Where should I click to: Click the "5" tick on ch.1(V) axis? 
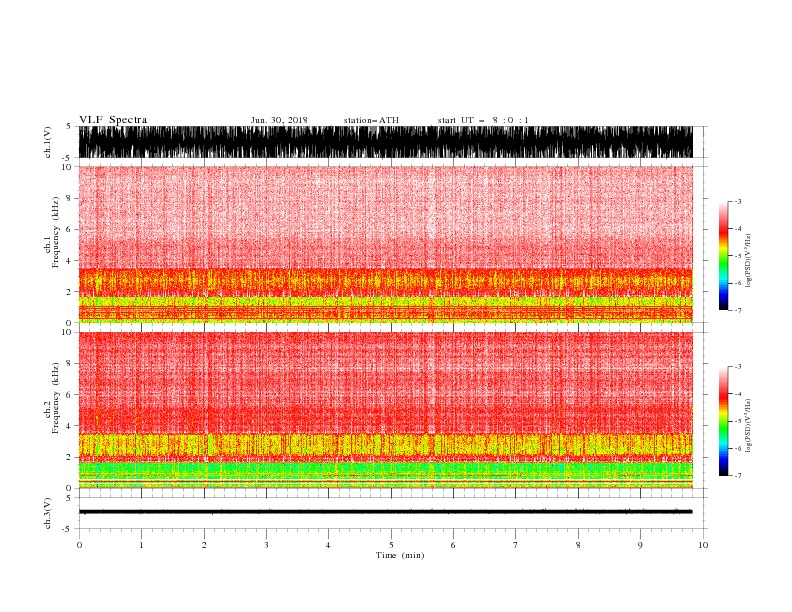pyautogui.click(x=69, y=127)
